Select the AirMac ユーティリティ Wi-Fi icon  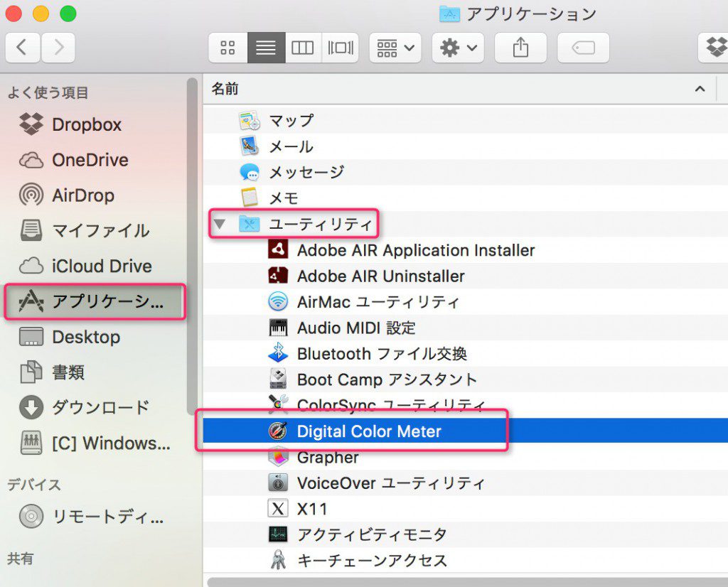tap(278, 301)
